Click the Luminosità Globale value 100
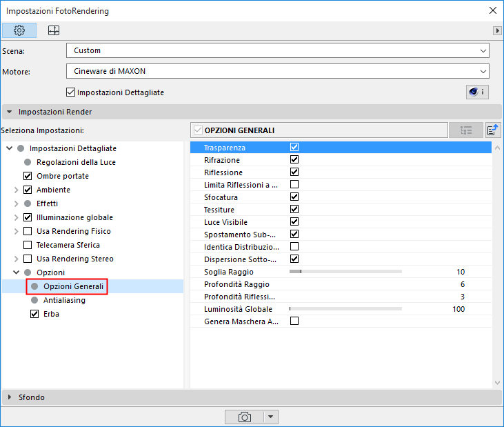Image resolution: width=504 pixels, height=427 pixels. pos(458,309)
